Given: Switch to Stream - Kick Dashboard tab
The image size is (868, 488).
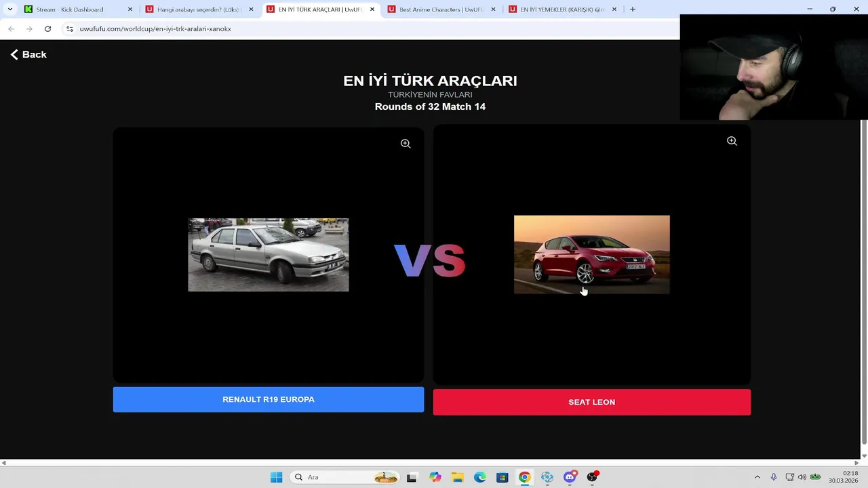Looking at the screenshot, I should coord(70,9).
